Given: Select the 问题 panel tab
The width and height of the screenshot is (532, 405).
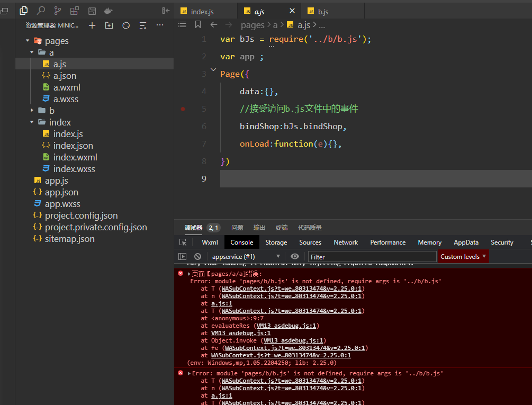Looking at the screenshot, I should point(237,228).
